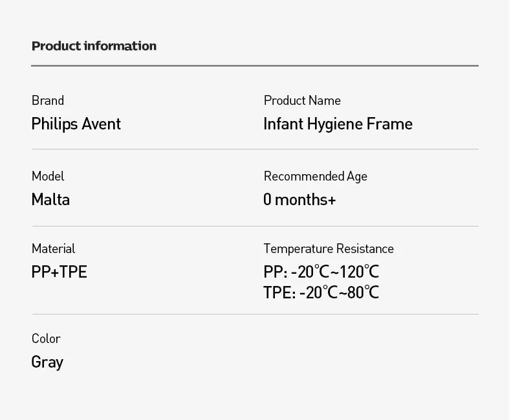Select the Color label
Image resolution: width=511 pixels, height=420 pixels.
(x=46, y=338)
